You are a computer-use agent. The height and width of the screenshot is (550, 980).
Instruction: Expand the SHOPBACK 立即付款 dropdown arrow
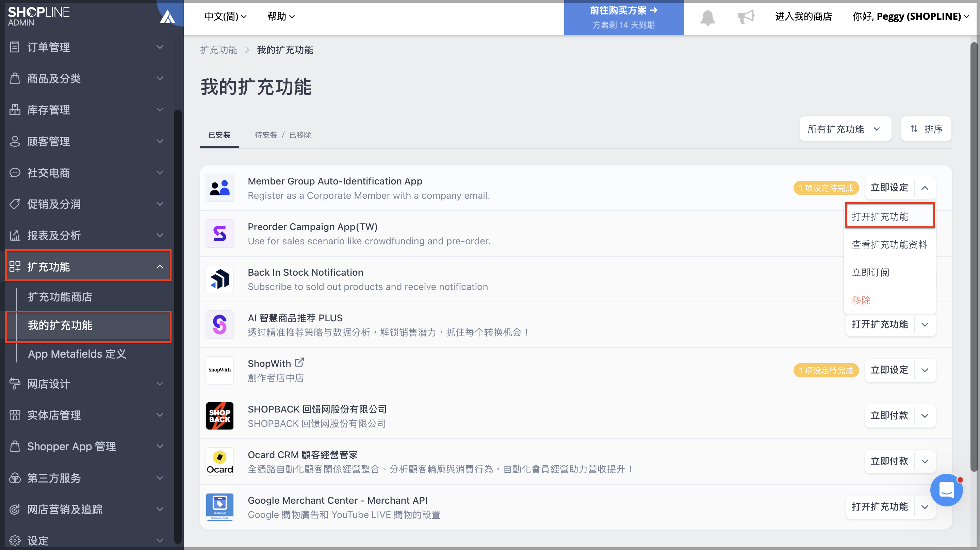pyautogui.click(x=925, y=416)
